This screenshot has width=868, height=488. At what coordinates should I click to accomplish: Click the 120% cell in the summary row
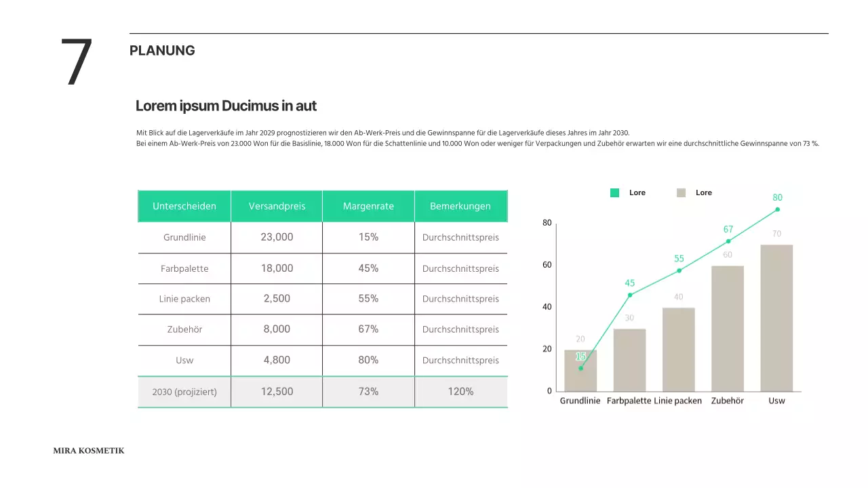coord(460,392)
